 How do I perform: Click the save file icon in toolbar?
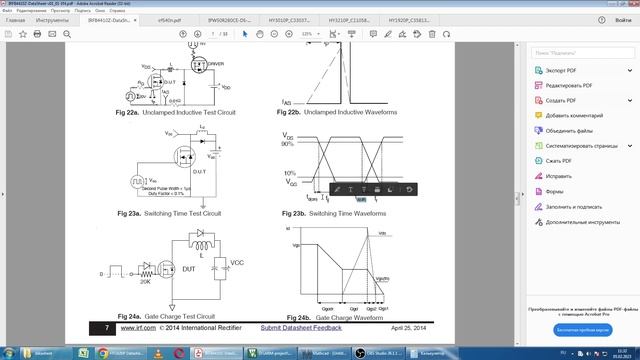(x=8, y=34)
